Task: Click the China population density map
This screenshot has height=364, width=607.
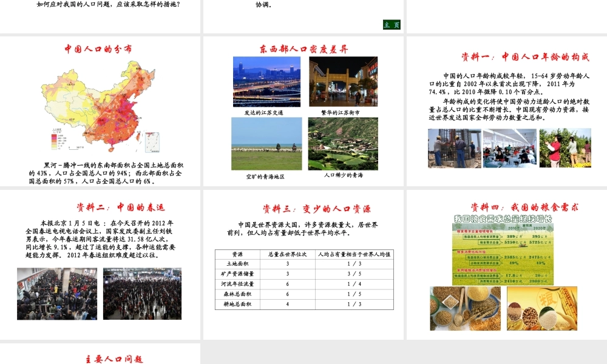Action: [101, 106]
